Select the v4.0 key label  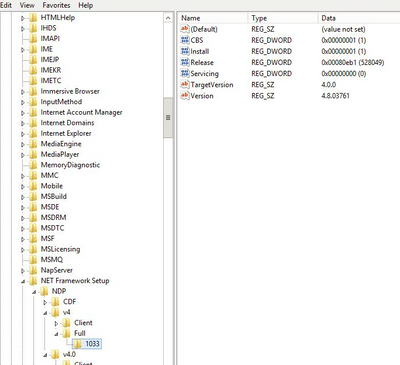pos(69,354)
